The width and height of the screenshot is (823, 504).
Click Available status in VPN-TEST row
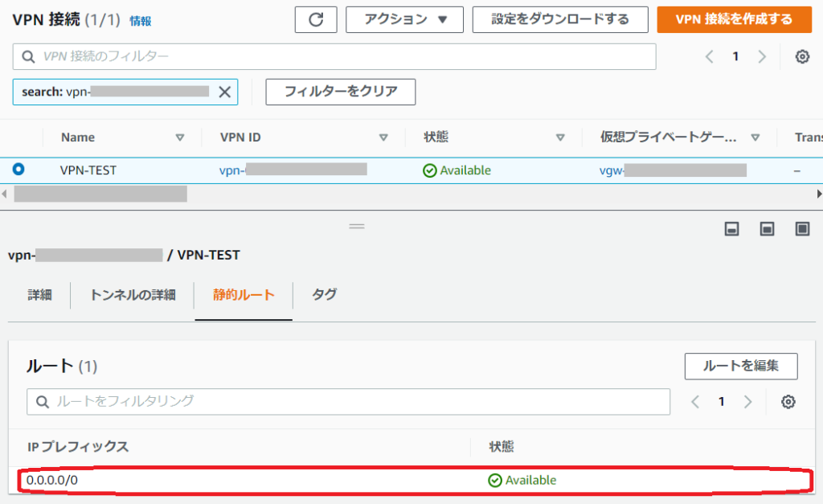click(x=457, y=170)
